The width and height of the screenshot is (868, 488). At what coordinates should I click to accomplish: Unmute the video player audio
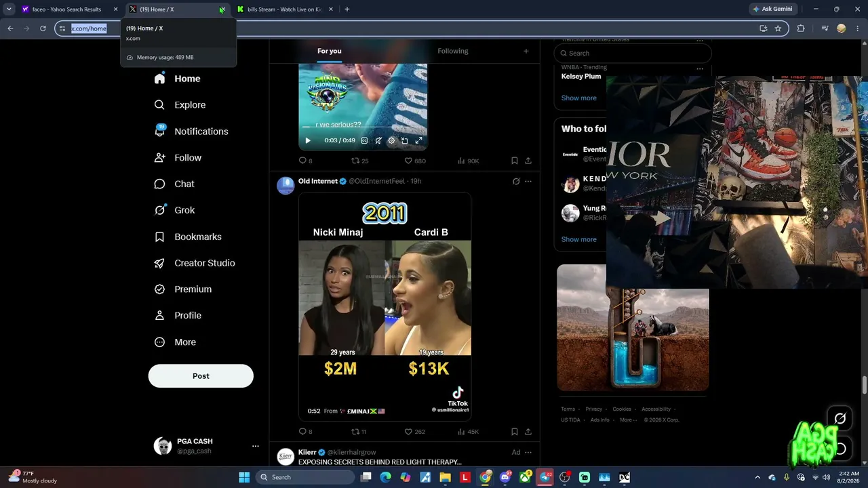click(x=378, y=141)
